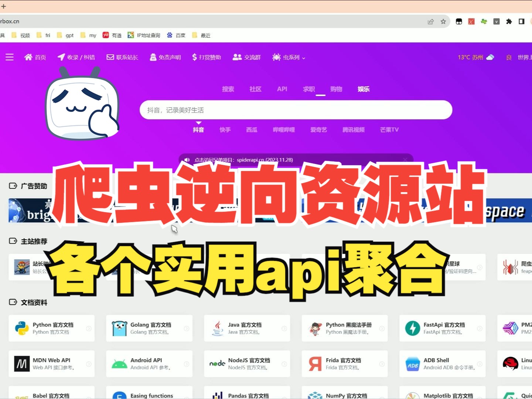
Task: Expand the 虫系列 dropdown menu
Action: (x=289, y=57)
